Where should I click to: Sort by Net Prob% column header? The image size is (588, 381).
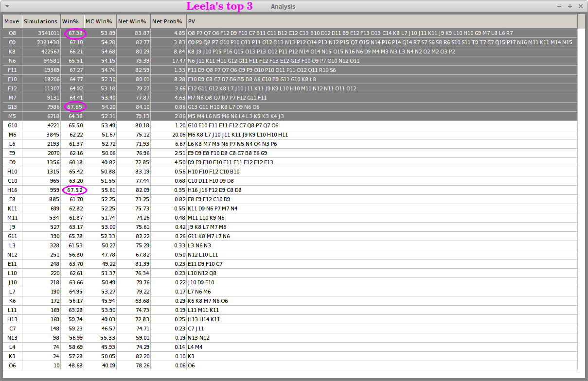click(168, 21)
